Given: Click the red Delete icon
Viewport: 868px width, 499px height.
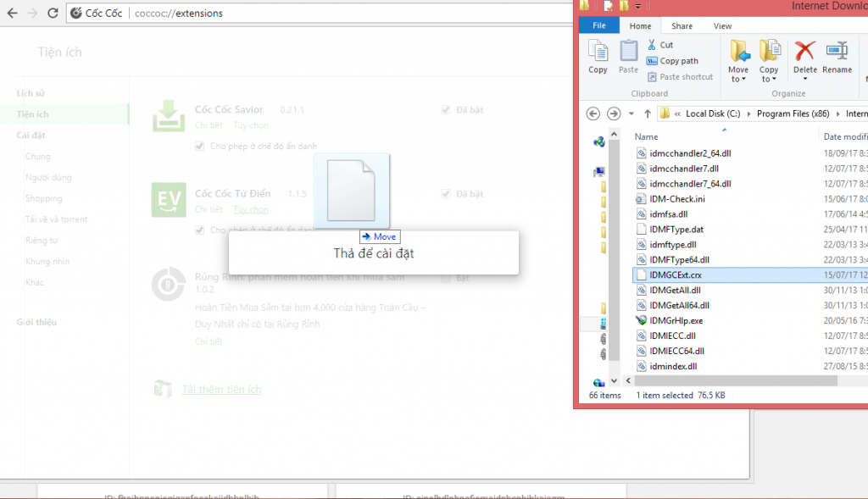Looking at the screenshot, I should pos(805,52).
